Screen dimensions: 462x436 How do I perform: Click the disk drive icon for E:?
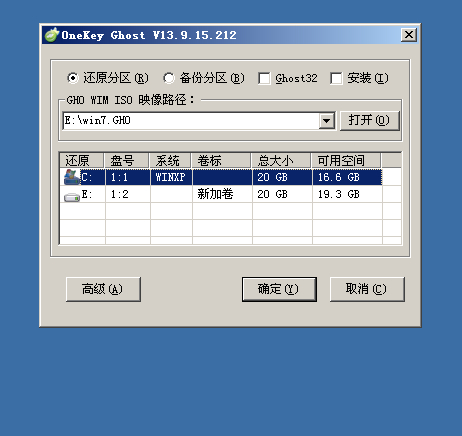(x=72, y=197)
